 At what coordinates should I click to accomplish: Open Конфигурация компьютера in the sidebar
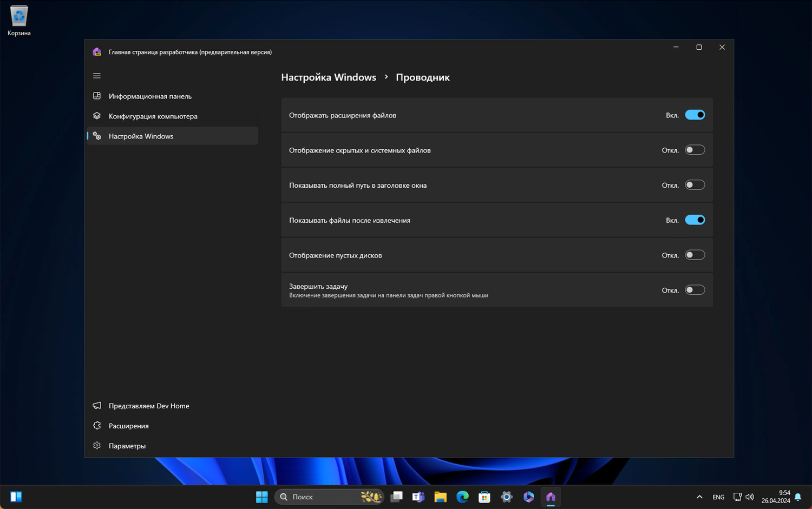(x=172, y=116)
